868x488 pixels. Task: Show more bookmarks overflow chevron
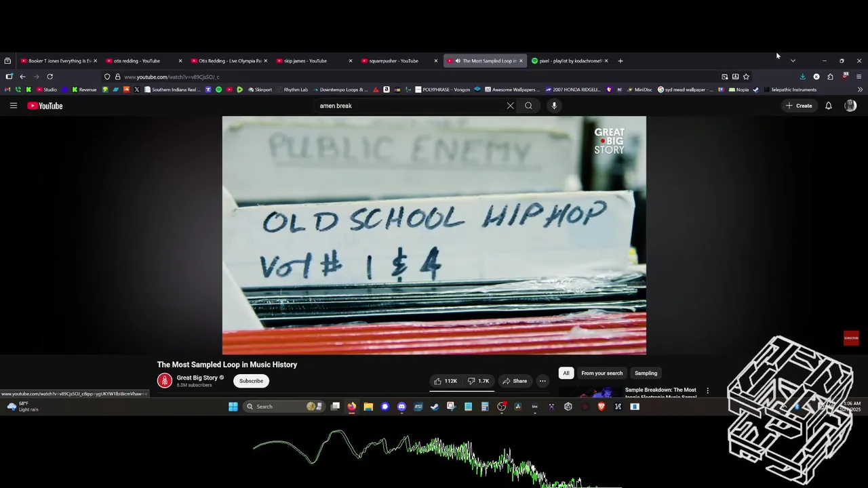tap(860, 89)
